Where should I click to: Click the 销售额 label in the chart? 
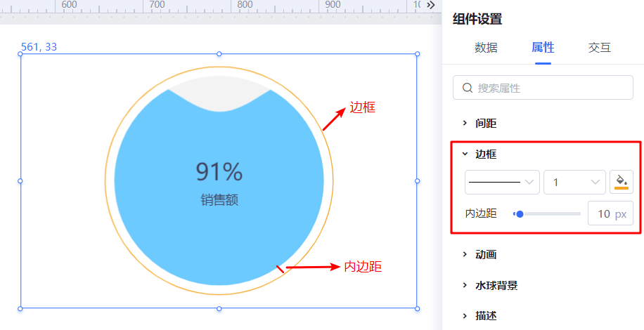point(219,200)
